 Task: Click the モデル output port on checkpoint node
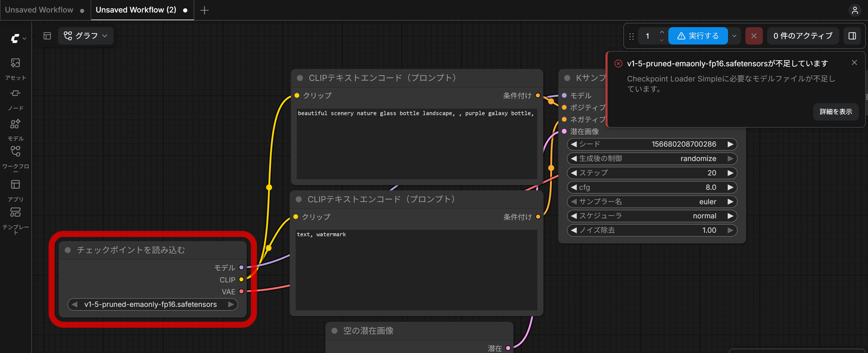pos(241,268)
